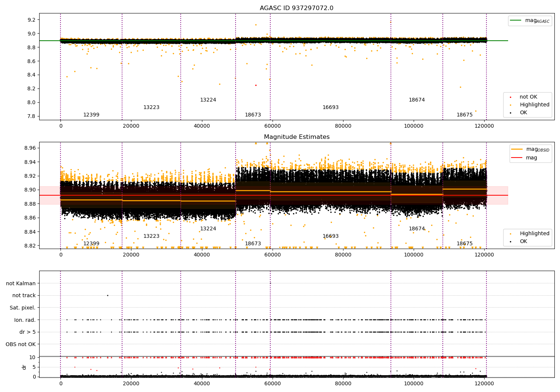Click obsid label 18673 in AGASC ID plot
The width and height of the screenshot is (560, 392).
pos(253,115)
